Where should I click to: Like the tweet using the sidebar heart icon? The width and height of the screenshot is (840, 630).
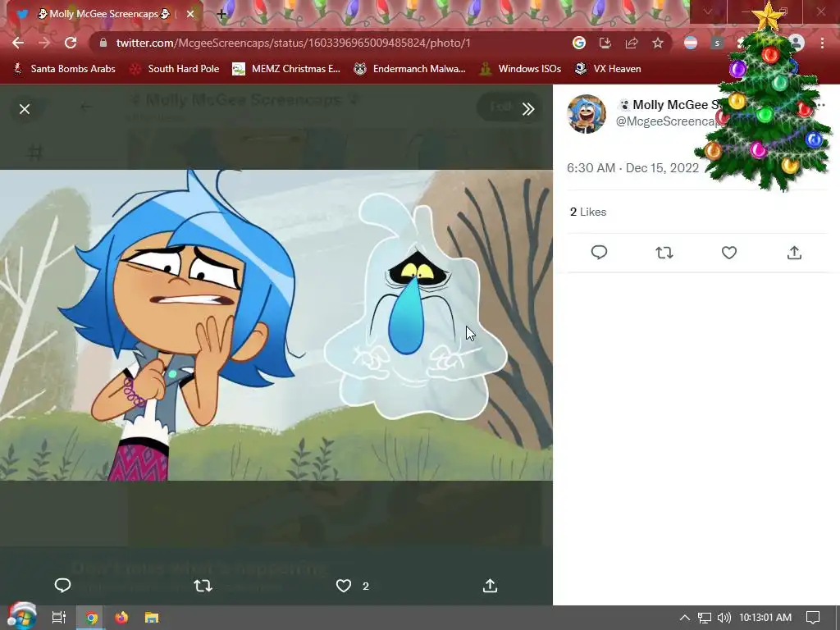pyautogui.click(x=729, y=253)
